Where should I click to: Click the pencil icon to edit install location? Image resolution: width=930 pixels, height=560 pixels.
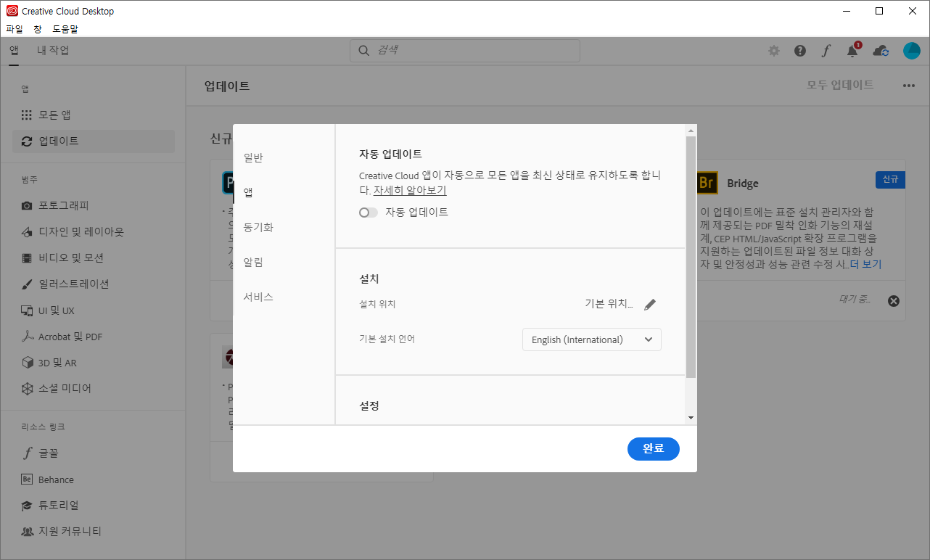coord(650,305)
